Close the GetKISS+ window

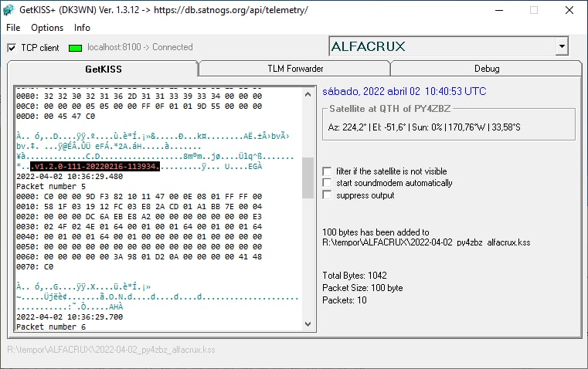tap(569, 10)
